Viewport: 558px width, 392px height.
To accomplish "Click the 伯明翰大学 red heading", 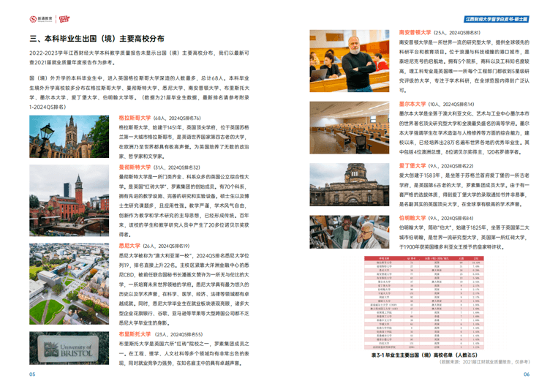I will [x=412, y=218].
